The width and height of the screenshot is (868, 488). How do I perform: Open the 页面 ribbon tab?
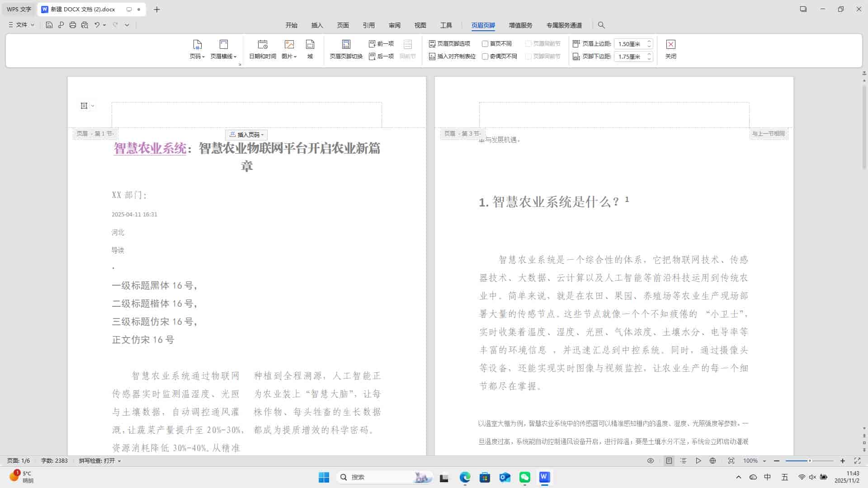point(343,25)
